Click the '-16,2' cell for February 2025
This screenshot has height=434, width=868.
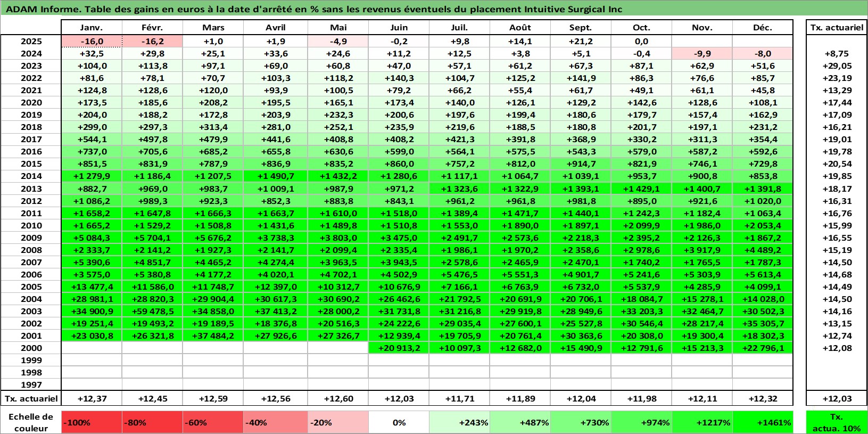(152, 42)
